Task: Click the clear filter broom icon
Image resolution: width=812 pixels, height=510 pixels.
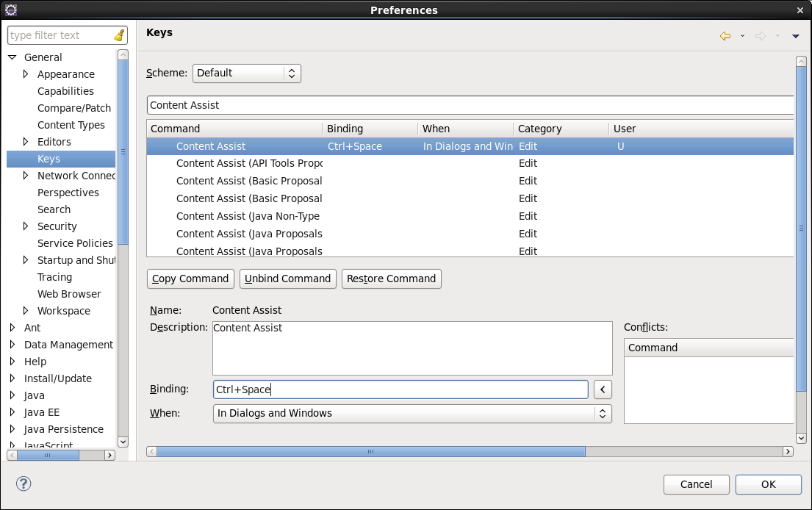Action: pos(119,35)
